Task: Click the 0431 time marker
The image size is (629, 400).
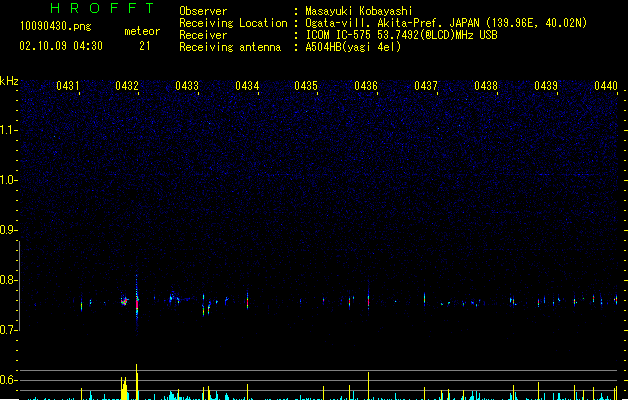Action: point(67,86)
